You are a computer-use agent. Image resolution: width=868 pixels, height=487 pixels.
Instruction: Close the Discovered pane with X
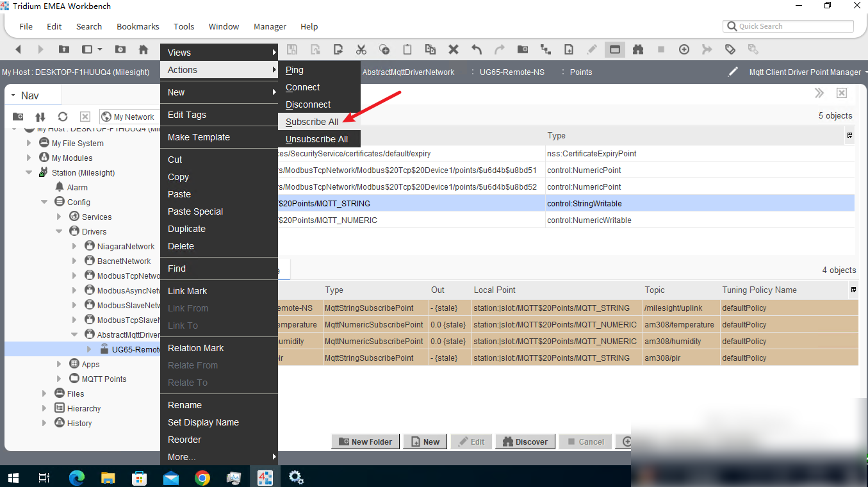(842, 94)
